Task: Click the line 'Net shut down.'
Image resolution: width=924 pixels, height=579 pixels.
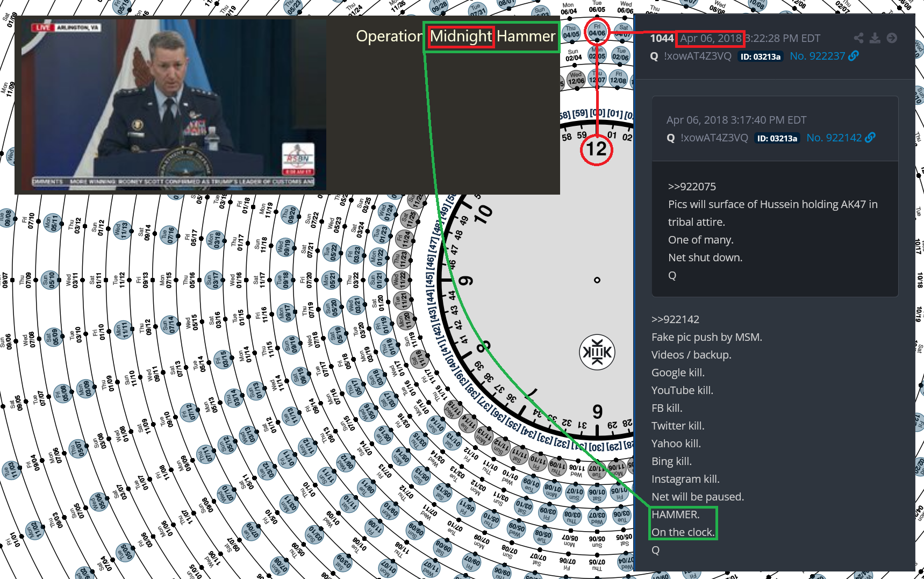Action: [x=705, y=258]
